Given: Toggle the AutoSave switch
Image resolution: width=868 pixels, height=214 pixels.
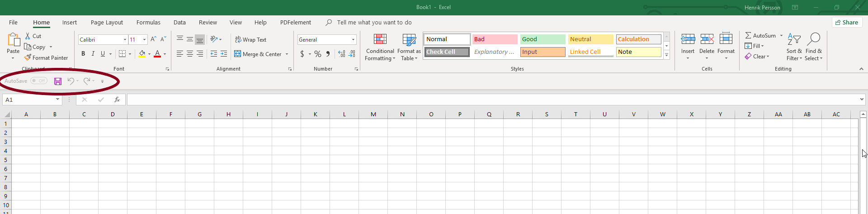Looking at the screenshot, I should 39,81.
